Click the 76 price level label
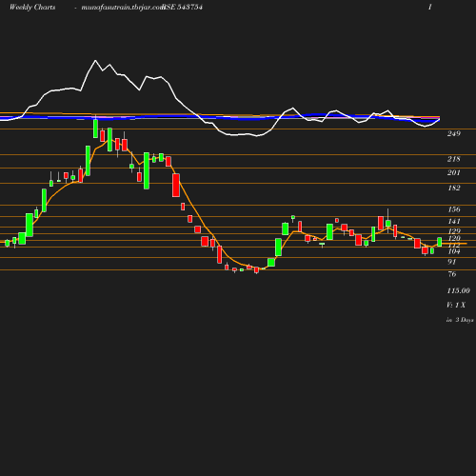476x476 pixels. click(x=452, y=274)
